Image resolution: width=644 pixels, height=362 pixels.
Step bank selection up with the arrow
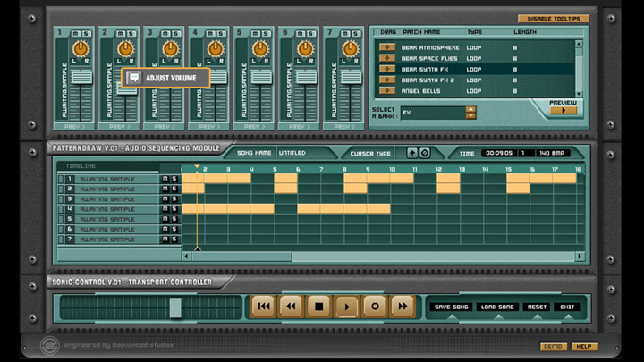click(x=470, y=109)
